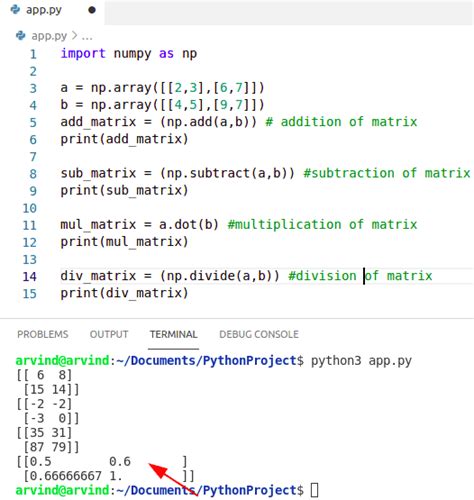Open the PROBLEMS panel tab

coord(43,334)
